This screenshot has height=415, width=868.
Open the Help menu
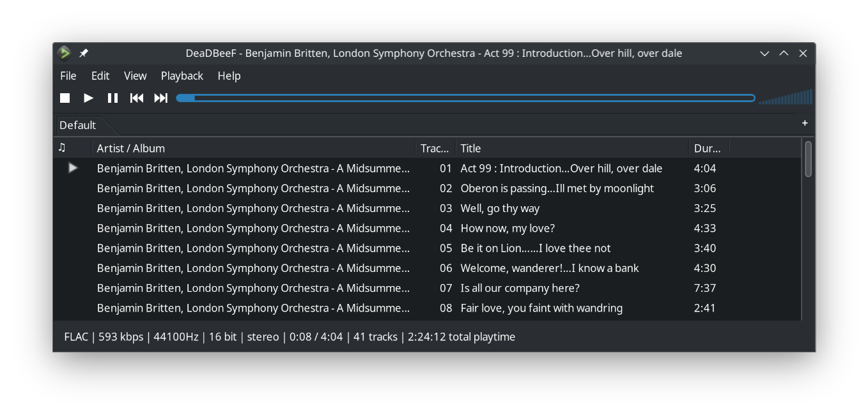229,75
